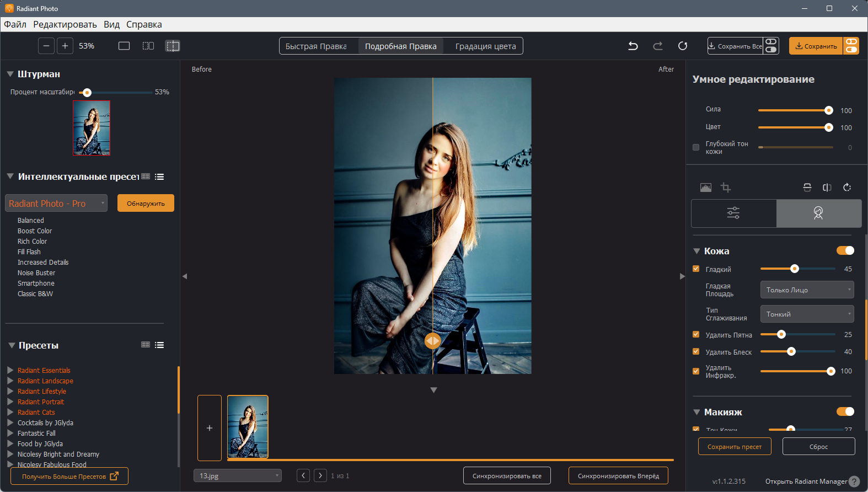Switch to Градация цвета tab
This screenshot has width=868, height=492.
486,46
